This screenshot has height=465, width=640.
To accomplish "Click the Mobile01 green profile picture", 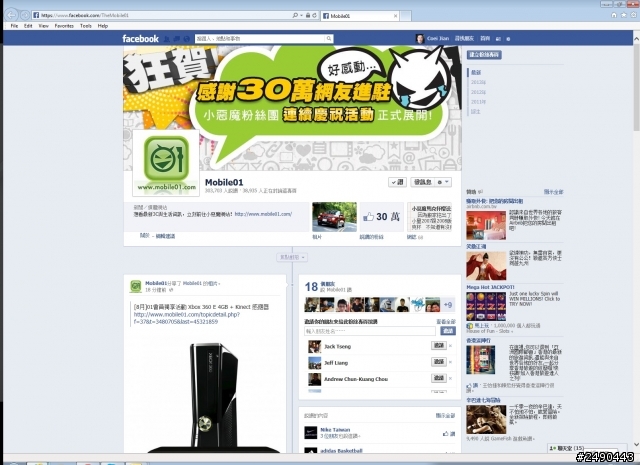I will pyautogui.click(x=166, y=163).
